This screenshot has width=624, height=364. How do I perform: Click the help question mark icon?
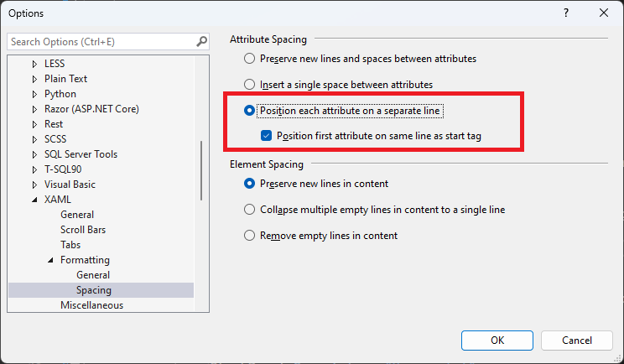[x=566, y=13]
